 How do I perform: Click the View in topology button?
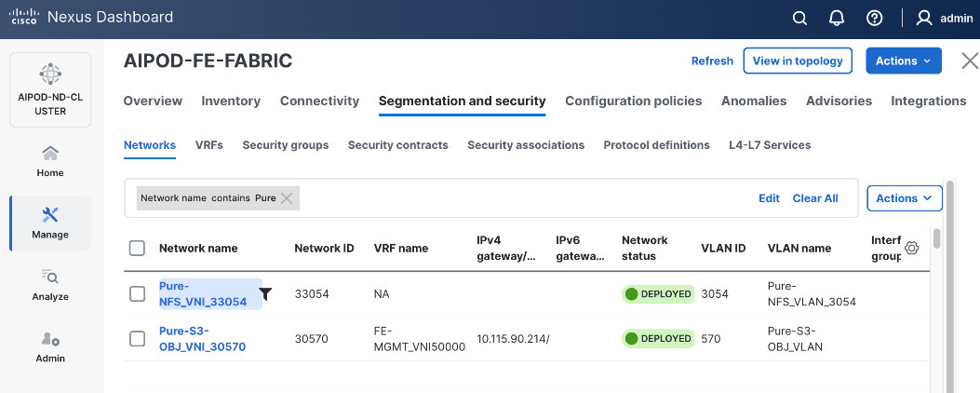798,61
